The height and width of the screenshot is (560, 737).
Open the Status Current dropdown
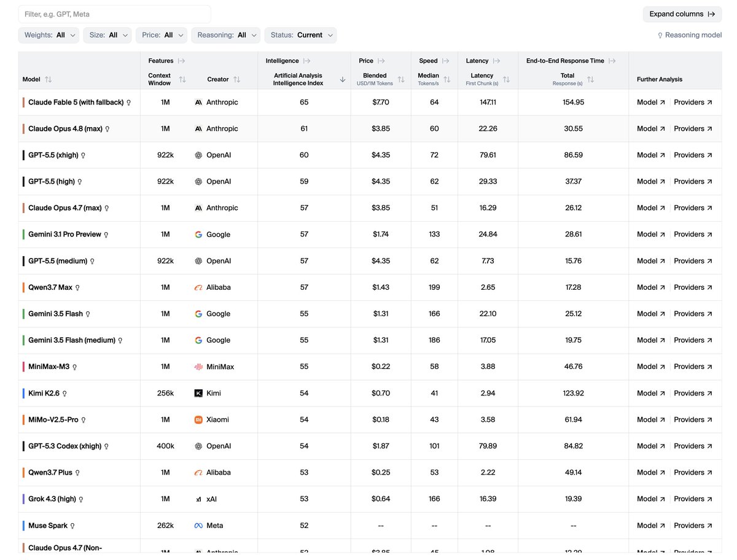click(x=301, y=35)
